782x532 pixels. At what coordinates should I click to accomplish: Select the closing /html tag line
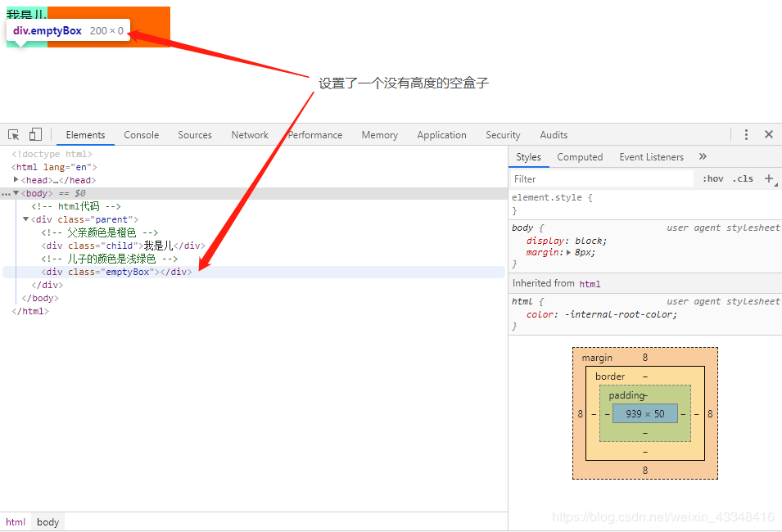tap(30, 311)
